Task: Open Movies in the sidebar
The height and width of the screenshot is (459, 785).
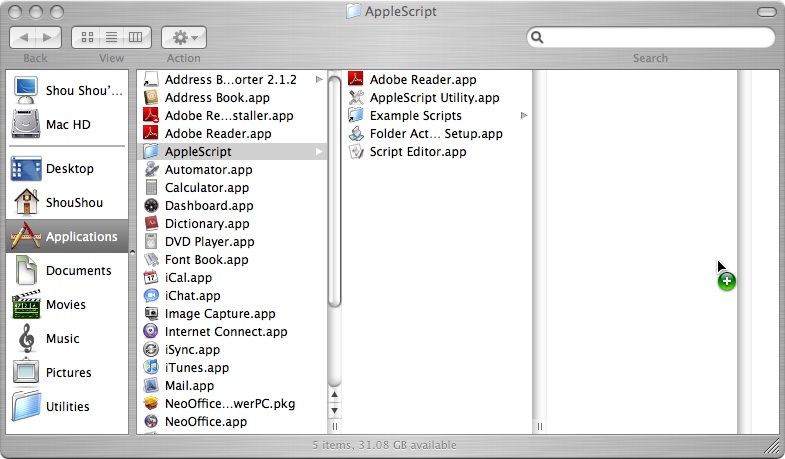Action: pos(67,305)
